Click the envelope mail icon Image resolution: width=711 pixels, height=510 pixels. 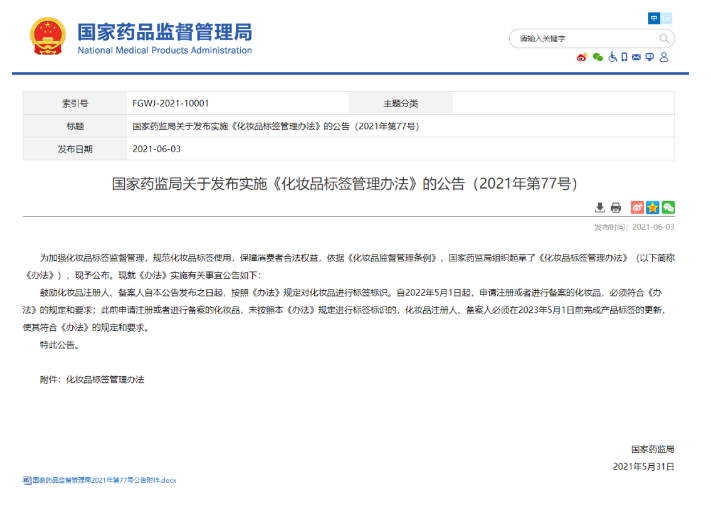(x=637, y=57)
